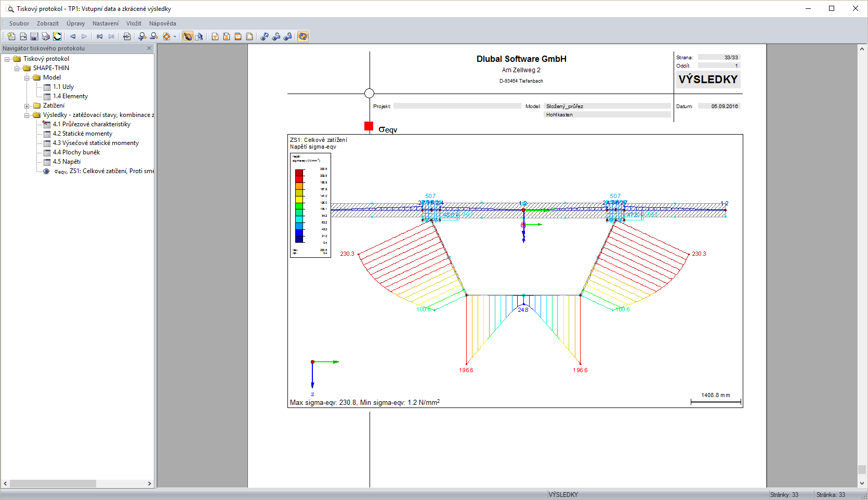Screen dimensions: 868x500
Task: Click the page view scroll-down arrow
Action: coord(862,483)
